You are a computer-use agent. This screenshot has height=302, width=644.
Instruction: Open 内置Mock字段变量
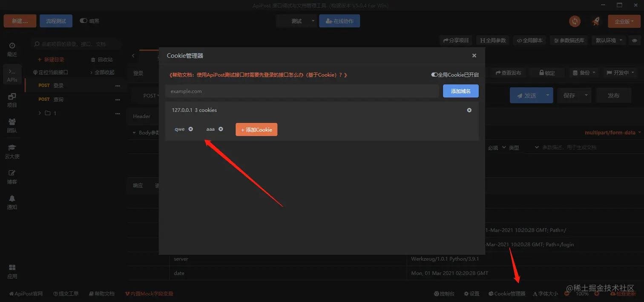[149, 294]
